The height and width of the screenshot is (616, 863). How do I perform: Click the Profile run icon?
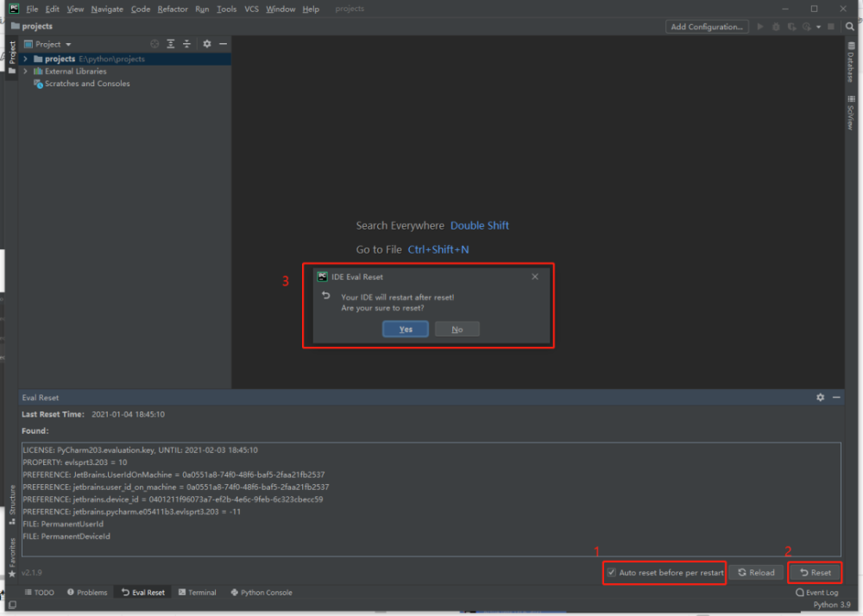click(x=807, y=27)
